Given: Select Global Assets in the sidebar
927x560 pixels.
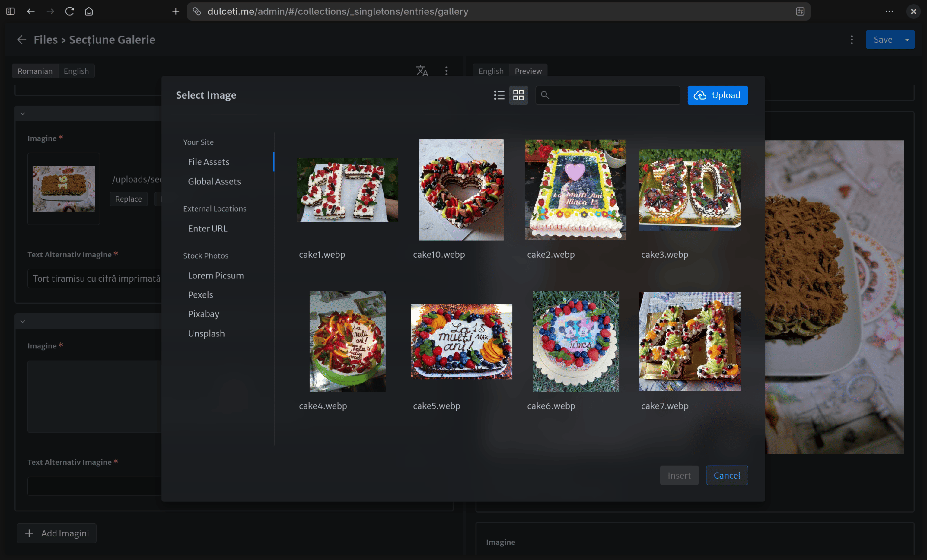Looking at the screenshot, I should [x=214, y=181].
